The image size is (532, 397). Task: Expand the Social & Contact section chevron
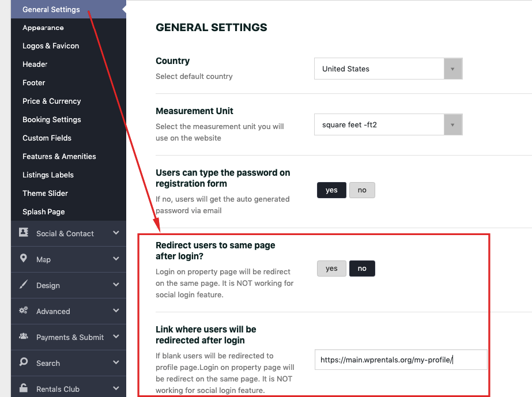click(x=116, y=233)
